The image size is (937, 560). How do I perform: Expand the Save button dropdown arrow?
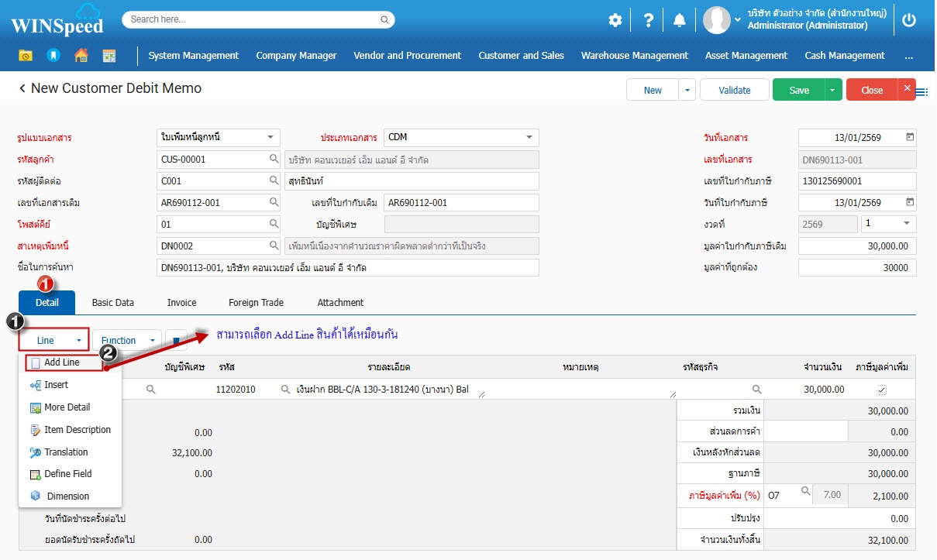(832, 91)
